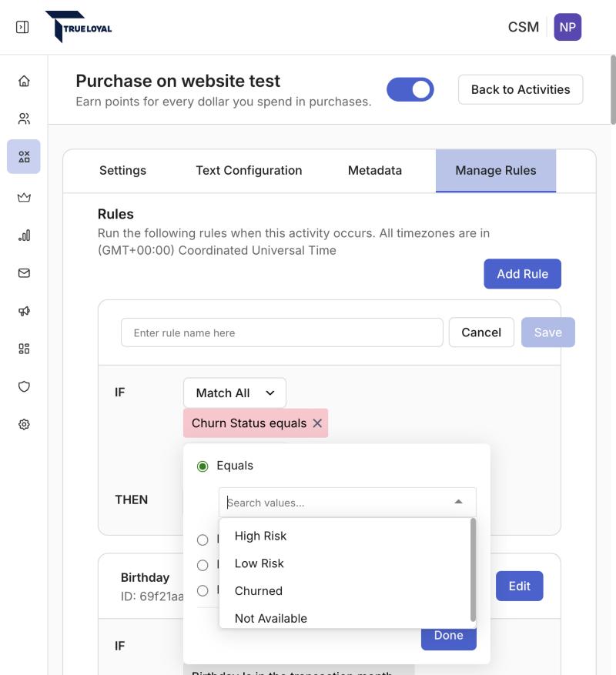The image size is (616, 675).
Task: Toggle the activity enabled switch
Action: tap(410, 89)
